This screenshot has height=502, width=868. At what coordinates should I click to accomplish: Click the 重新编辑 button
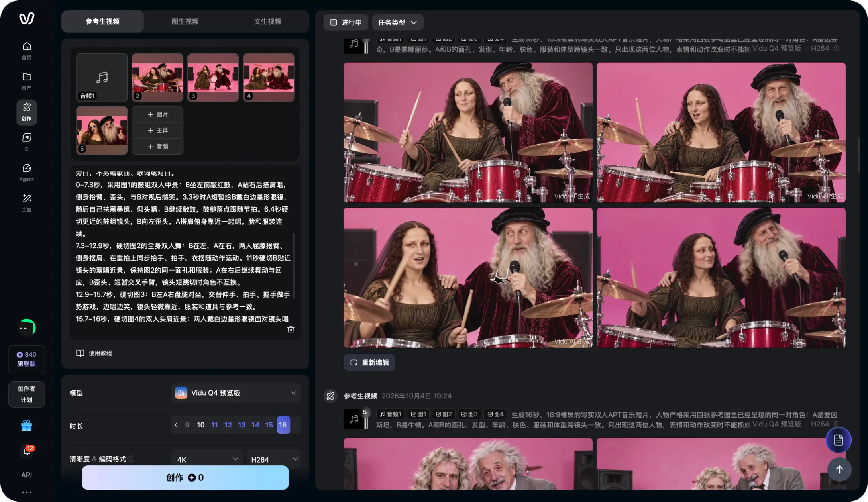click(369, 363)
